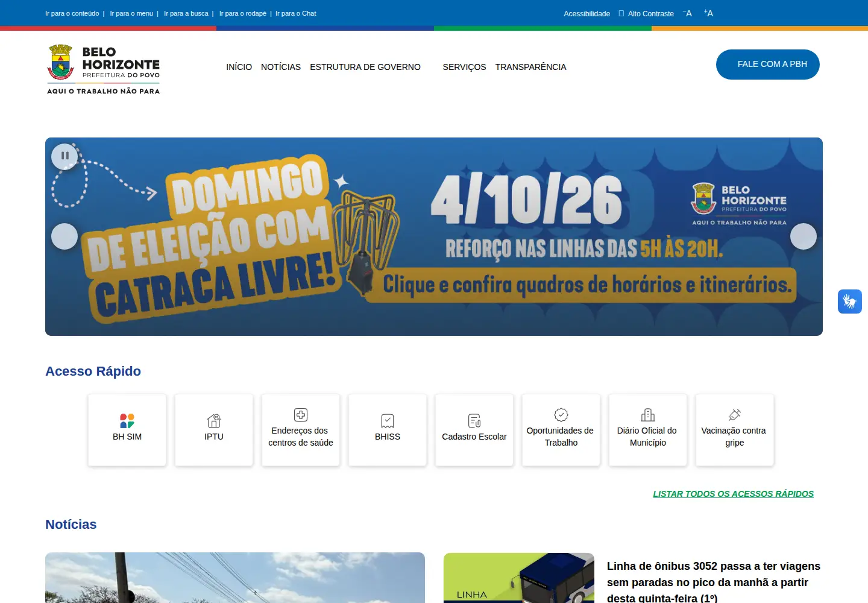Screen dimensions: 868x603
Task: Click the 'Notícias' section heading
Action: 71,525
